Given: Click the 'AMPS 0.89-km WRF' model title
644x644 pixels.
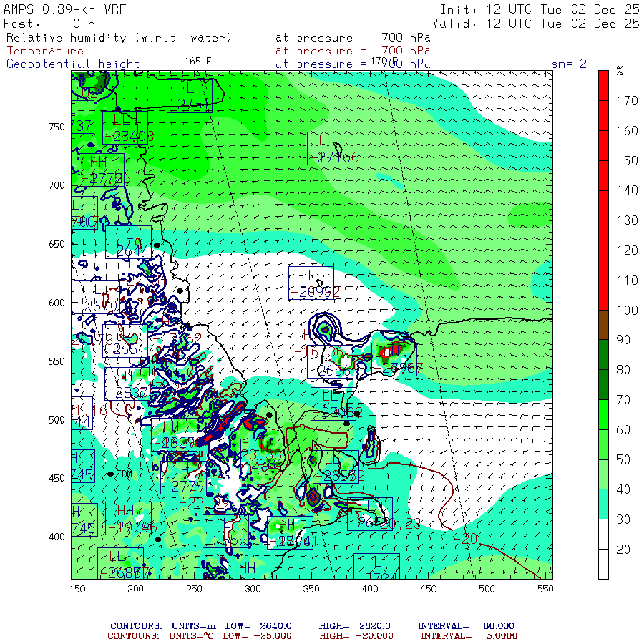Looking at the screenshot, I should click(x=64, y=9).
